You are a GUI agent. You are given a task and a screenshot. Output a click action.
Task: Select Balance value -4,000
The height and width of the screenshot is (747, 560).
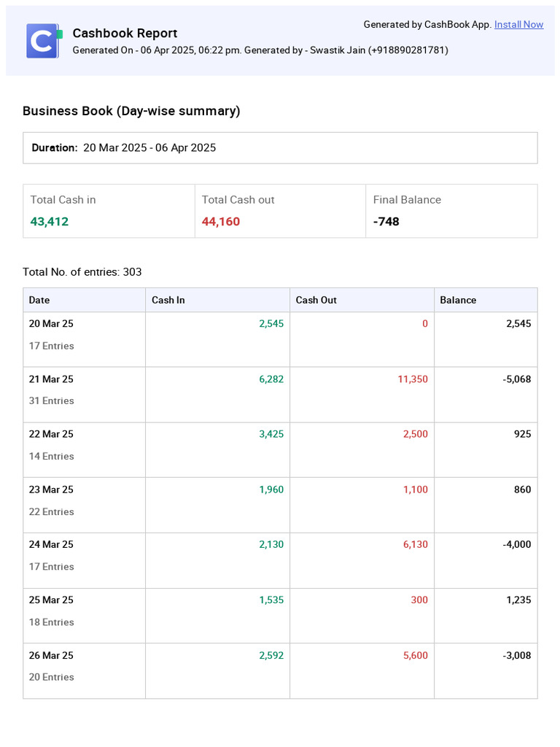coord(517,544)
